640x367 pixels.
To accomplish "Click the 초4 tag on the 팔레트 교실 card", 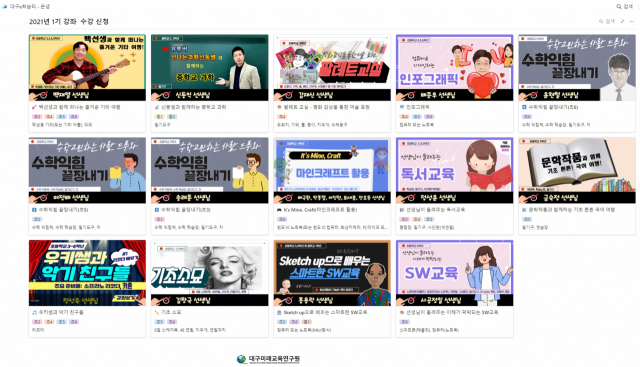I will tap(282, 117).
